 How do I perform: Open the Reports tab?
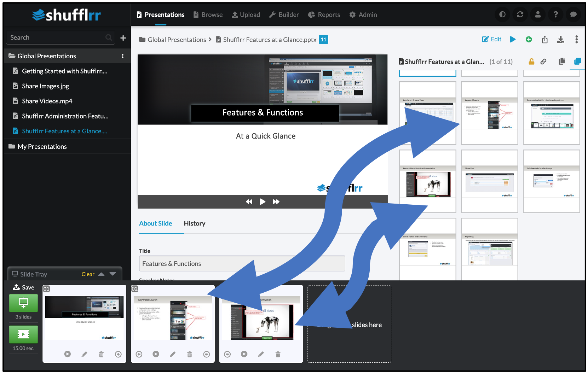[x=324, y=14]
